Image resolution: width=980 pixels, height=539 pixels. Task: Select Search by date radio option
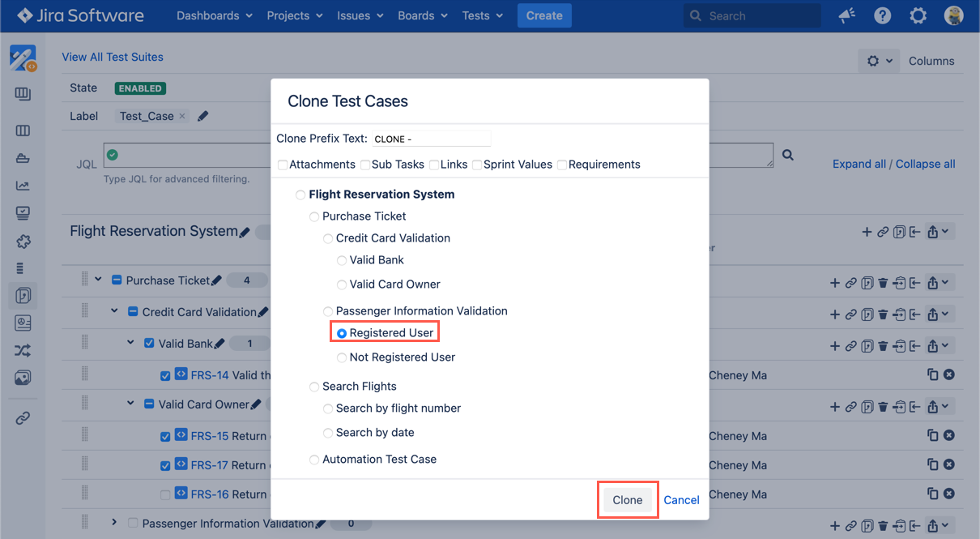[328, 433]
